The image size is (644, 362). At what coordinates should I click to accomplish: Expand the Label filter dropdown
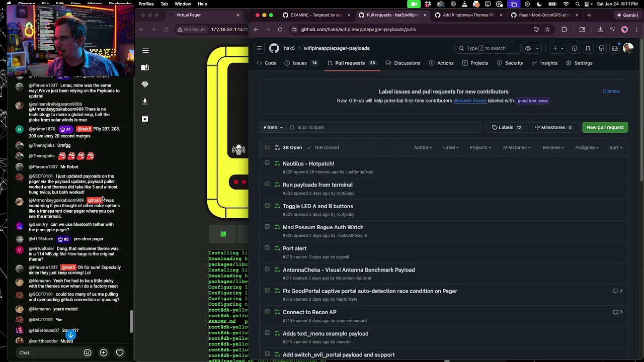click(x=451, y=148)
